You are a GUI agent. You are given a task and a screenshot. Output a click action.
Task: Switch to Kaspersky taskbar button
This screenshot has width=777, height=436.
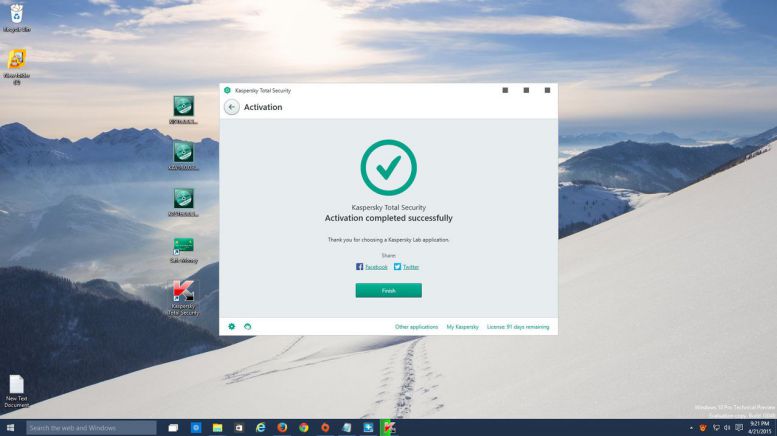click(x=390, y=428)
